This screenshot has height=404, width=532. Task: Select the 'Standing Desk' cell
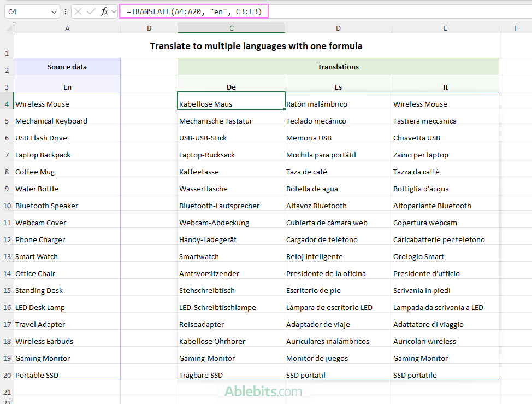pyautogui.click(x=67, y=287)
